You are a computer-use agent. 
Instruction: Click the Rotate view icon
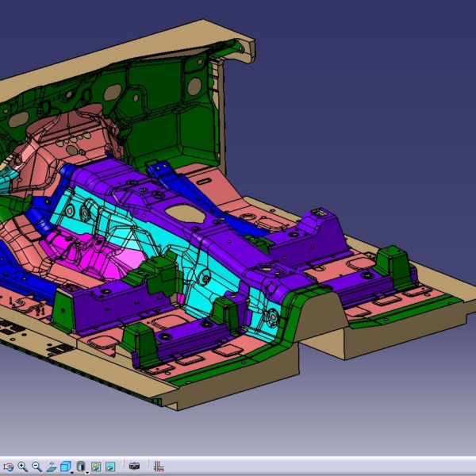point(8,467)
